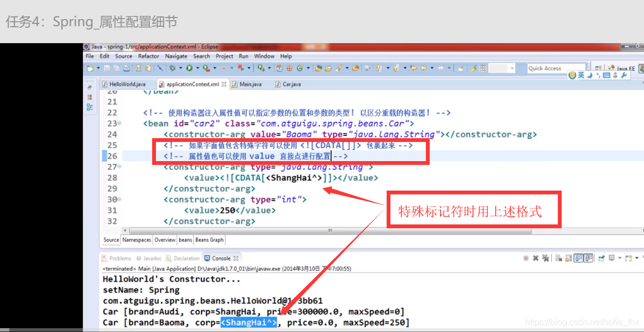Click the Last Edit Location arrow icon
Screen dimensions: 644x332
pyautogui.click(x=413, y=68)
